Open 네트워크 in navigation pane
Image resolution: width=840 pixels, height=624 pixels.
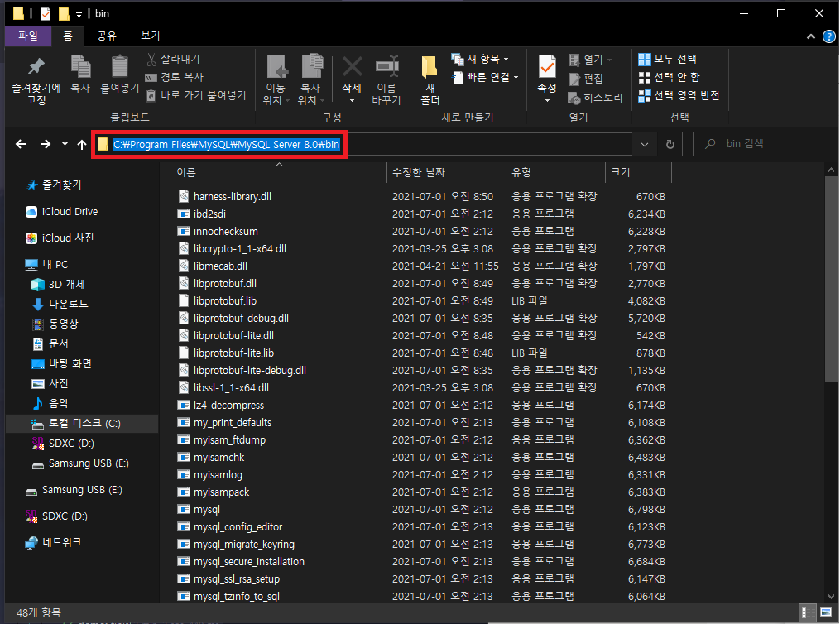54,542
